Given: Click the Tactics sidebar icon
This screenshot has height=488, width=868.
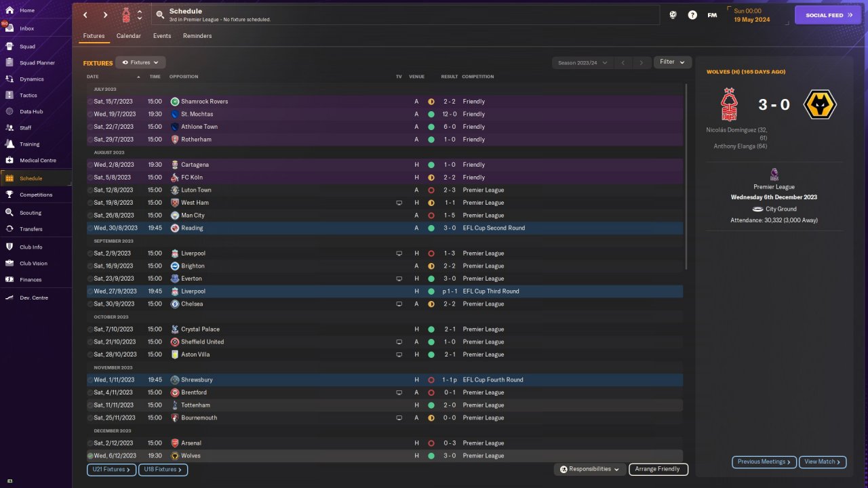Looking at the screenshot, I should (x=9, y=96).
